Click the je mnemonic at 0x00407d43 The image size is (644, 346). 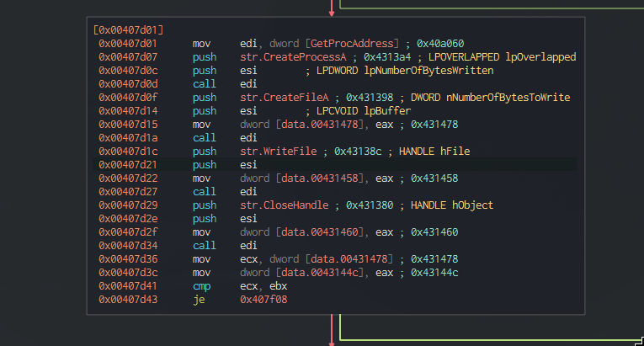[x=199, y=300]
